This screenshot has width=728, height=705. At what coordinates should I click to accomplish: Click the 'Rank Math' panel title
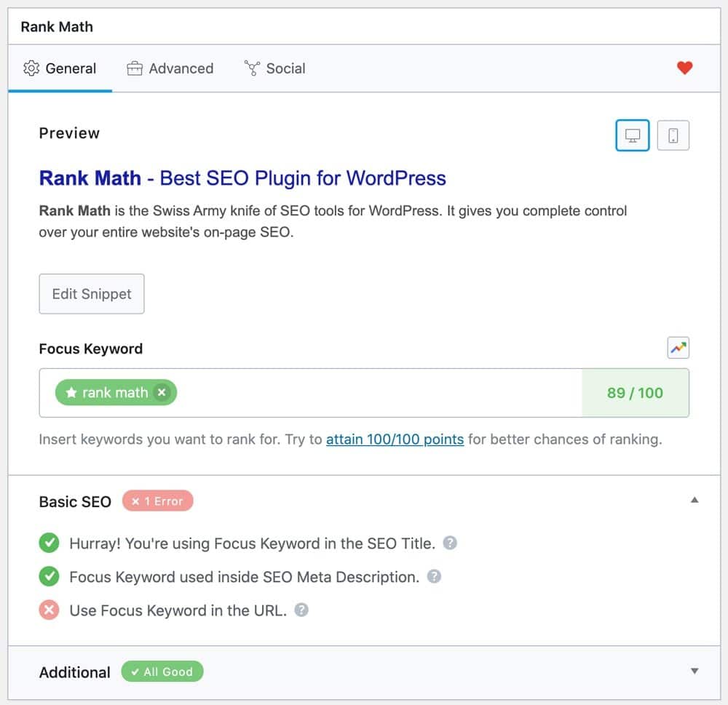point(57,27)
